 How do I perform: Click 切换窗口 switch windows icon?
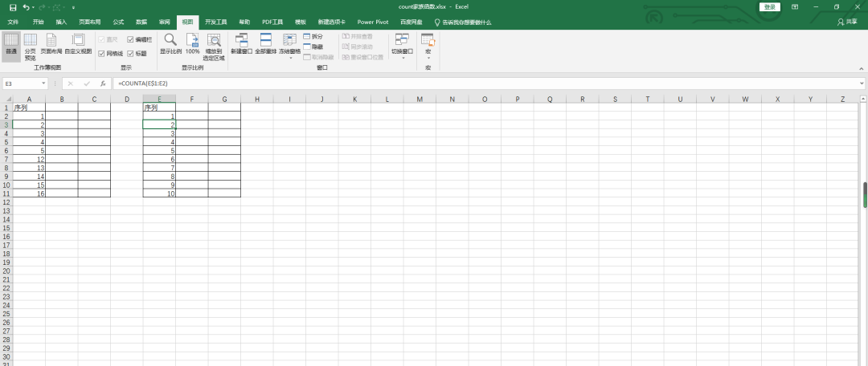tap(402, 40)
